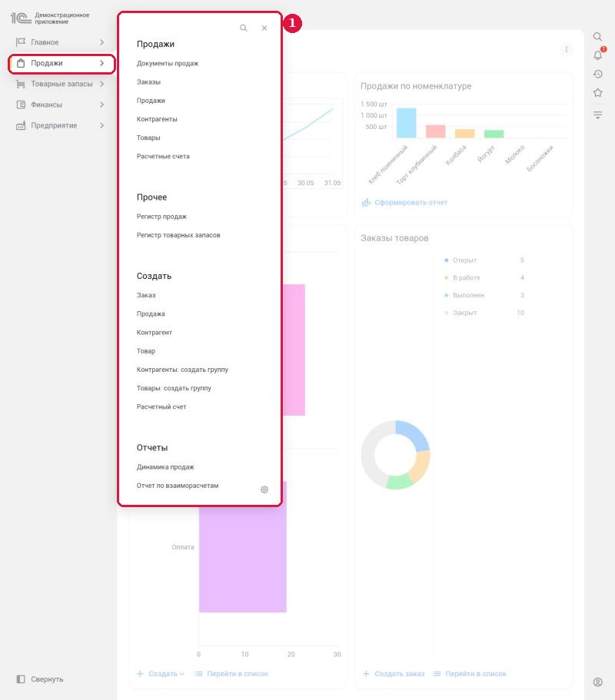This screenshot has width=615, height=700.
Task: Select Контрагенты in the submenu
Action: (157, 119)
